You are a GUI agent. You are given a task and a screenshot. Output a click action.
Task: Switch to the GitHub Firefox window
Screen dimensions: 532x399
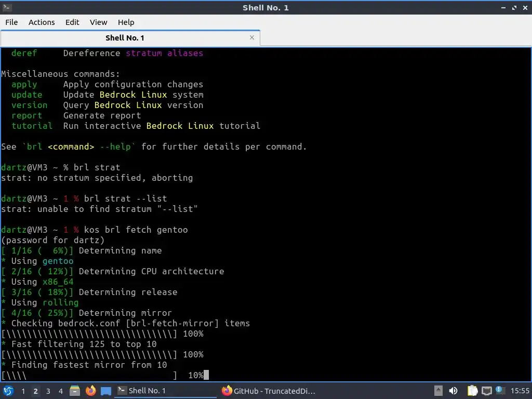tap(269, 391)
